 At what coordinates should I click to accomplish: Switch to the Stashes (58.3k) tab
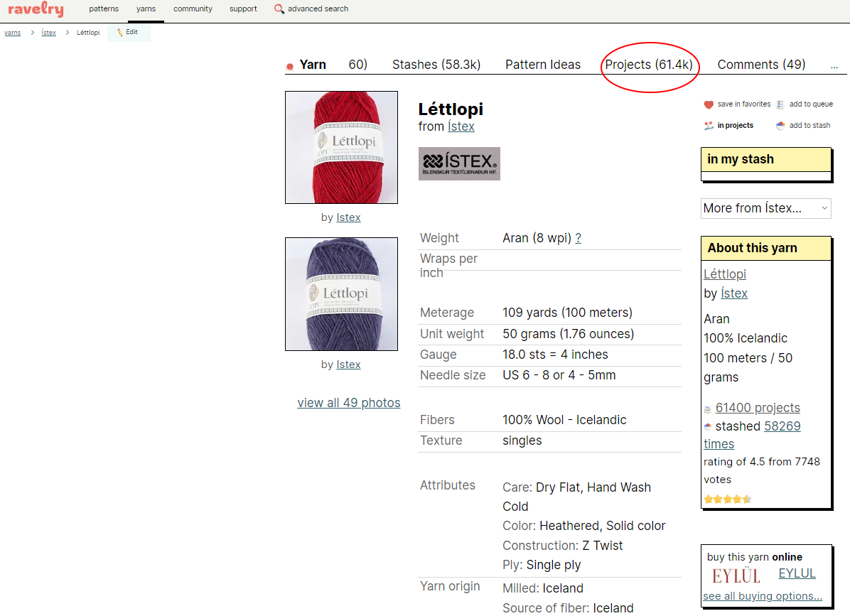(x=436, y=65)
